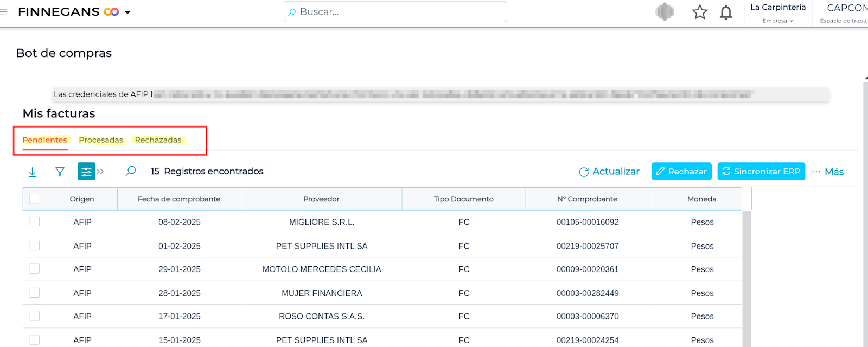Image resolution: width=868 pixels, height=347 pixels.
Task: Select the ROSO CONTAS S.A.S. row checkbox
Action: [x=35, y=316]
